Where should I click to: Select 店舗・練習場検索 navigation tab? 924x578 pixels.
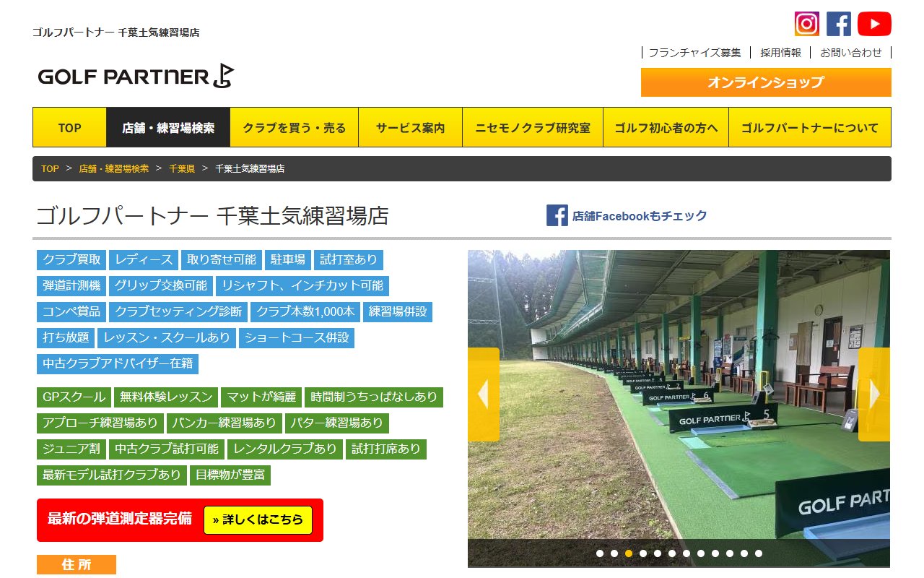click(x=168, y=128)
